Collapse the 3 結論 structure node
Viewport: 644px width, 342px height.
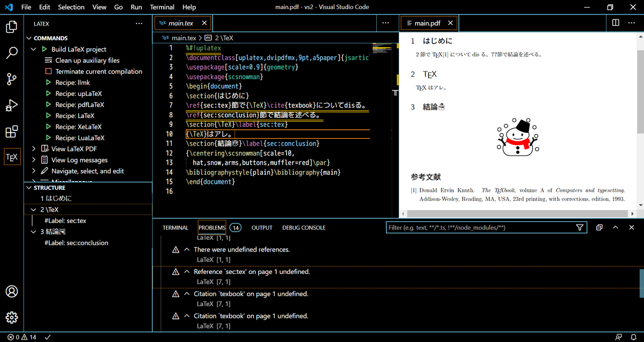(x=34, y=232)
